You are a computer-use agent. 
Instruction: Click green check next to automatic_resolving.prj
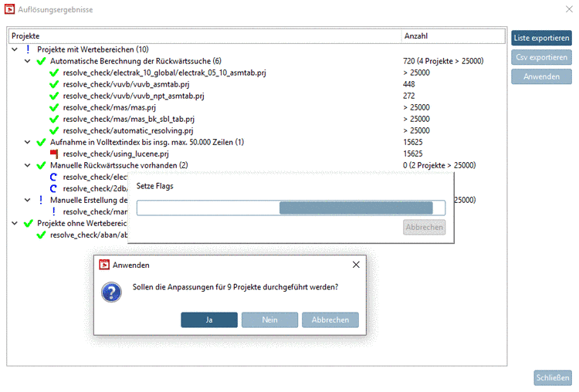point(54,130)
